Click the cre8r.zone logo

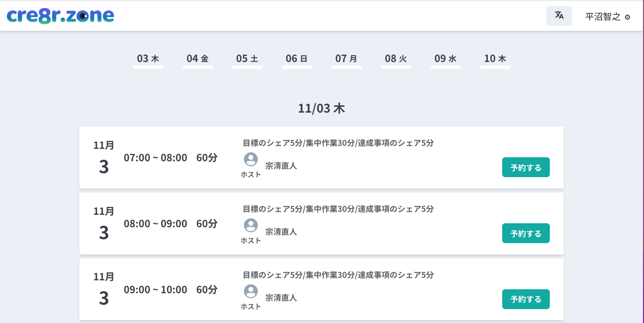(60, 16)
